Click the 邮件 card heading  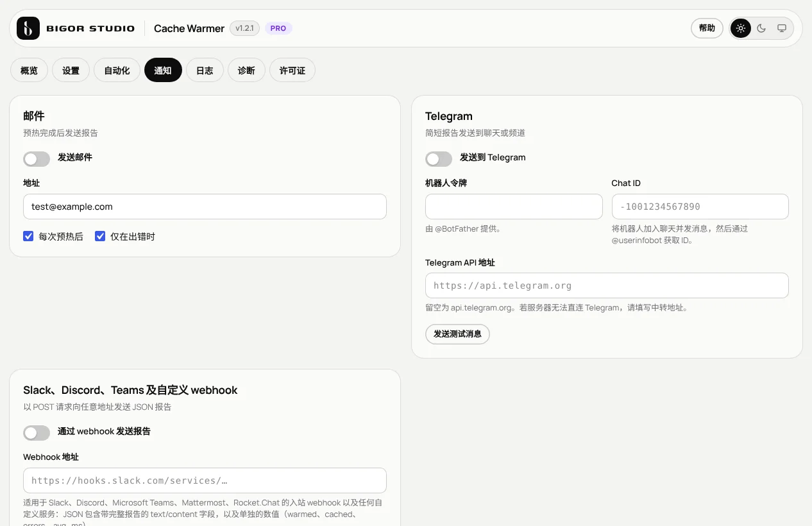tap(34, 116)
